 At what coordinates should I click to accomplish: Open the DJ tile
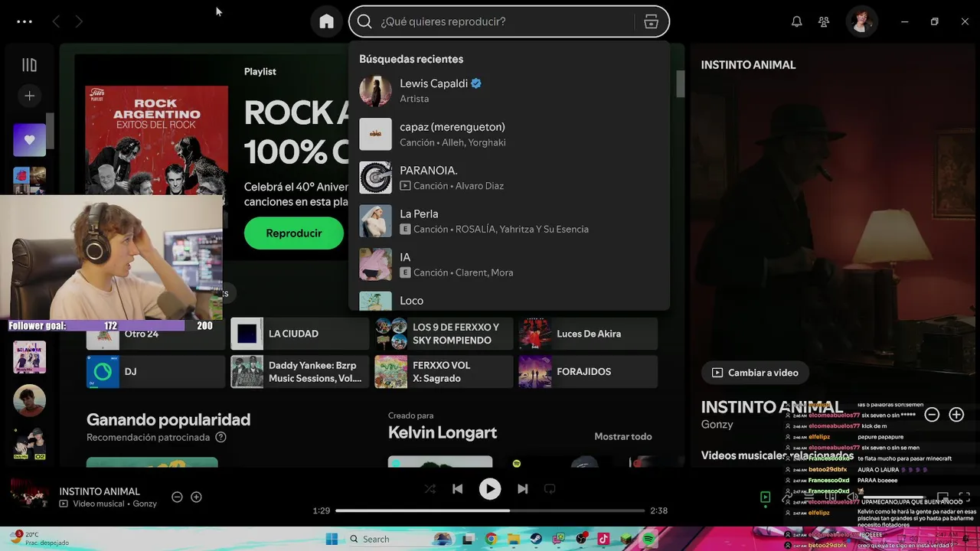[155, 372]
